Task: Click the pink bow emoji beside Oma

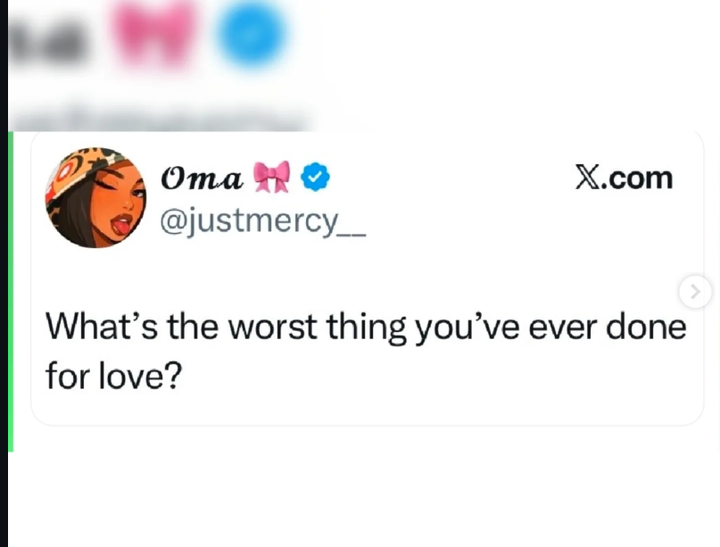Action: (x=274, y=178)
